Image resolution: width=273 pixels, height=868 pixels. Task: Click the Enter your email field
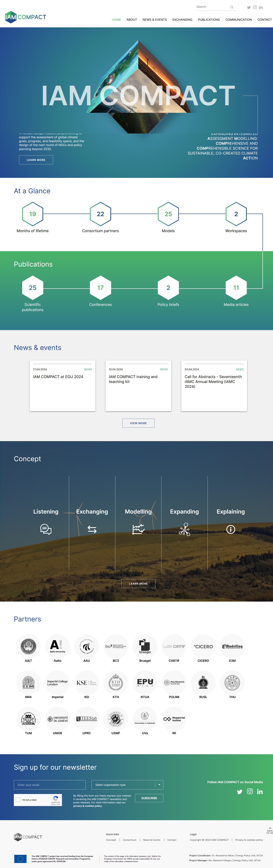coord(50,785)
